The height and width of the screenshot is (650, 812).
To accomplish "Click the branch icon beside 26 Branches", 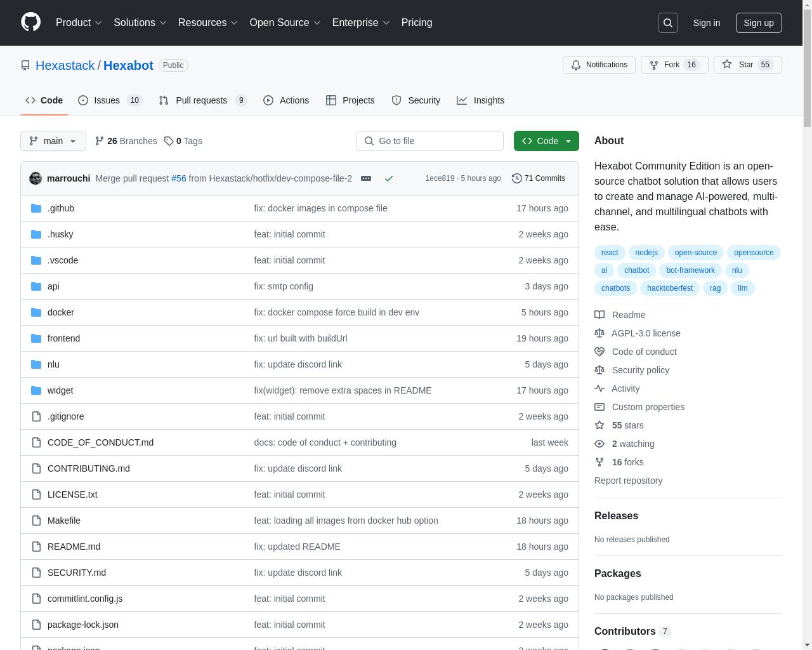I will click(x=100, y=141).
